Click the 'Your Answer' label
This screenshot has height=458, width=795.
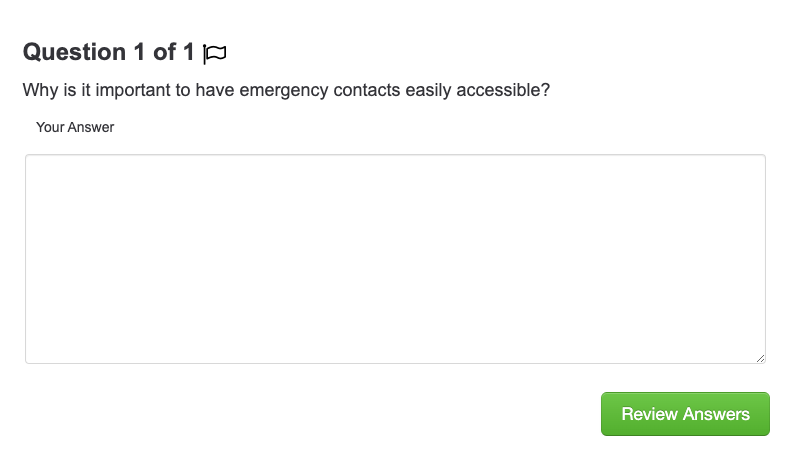pos(75,127)
